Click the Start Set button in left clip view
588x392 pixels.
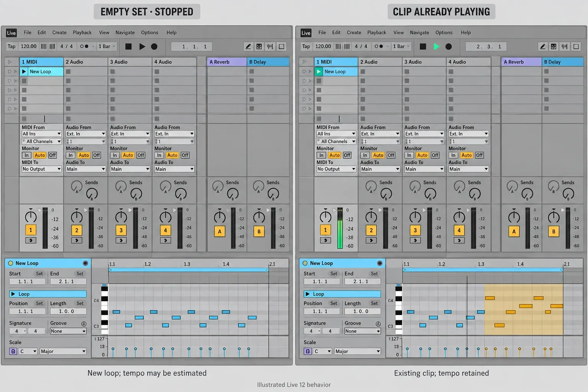(39, 274)
